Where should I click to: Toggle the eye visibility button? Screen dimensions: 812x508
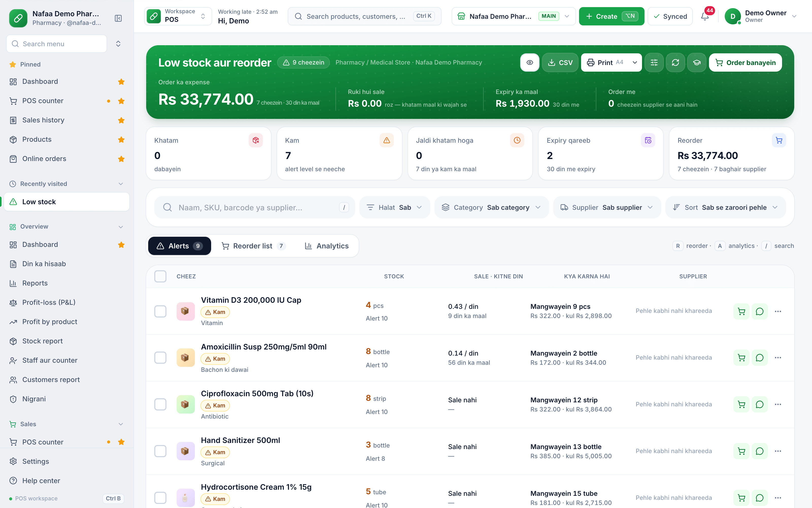530,62
